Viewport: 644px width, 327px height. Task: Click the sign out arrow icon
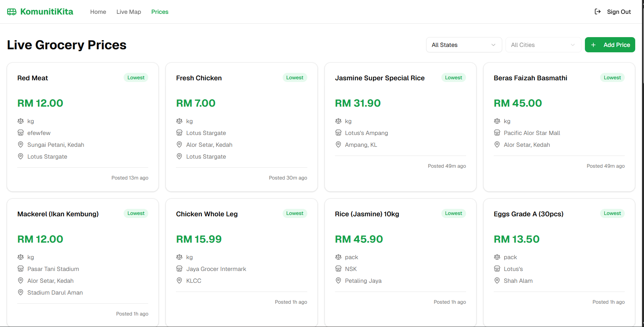[x=597, y=12]
